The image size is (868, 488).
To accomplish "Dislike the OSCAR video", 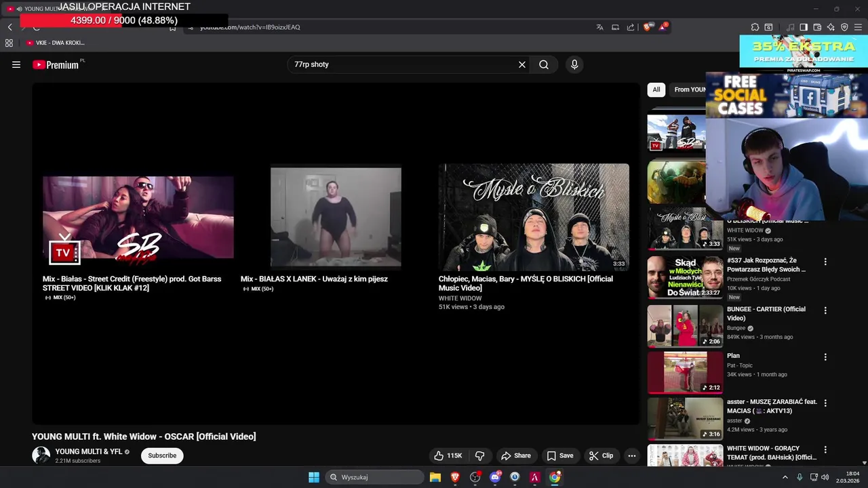I will [479, 455].
